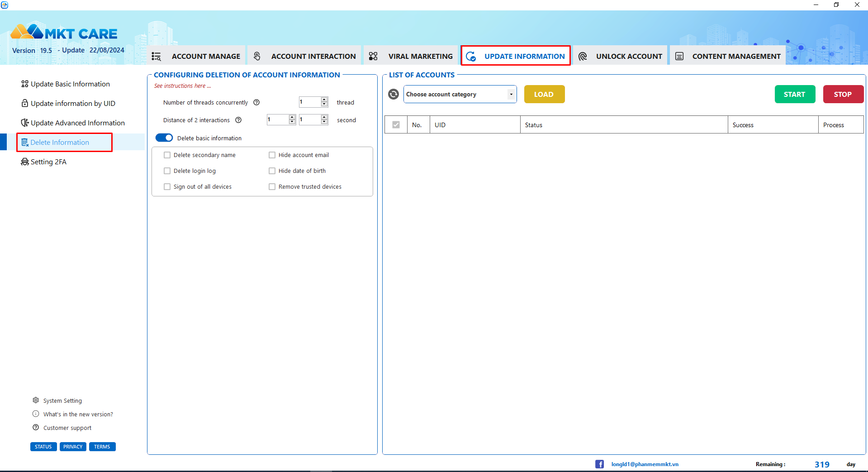Click the Unlock Account fingerprint icon
Screen dimensions: 868x472
tap(583, 56)
